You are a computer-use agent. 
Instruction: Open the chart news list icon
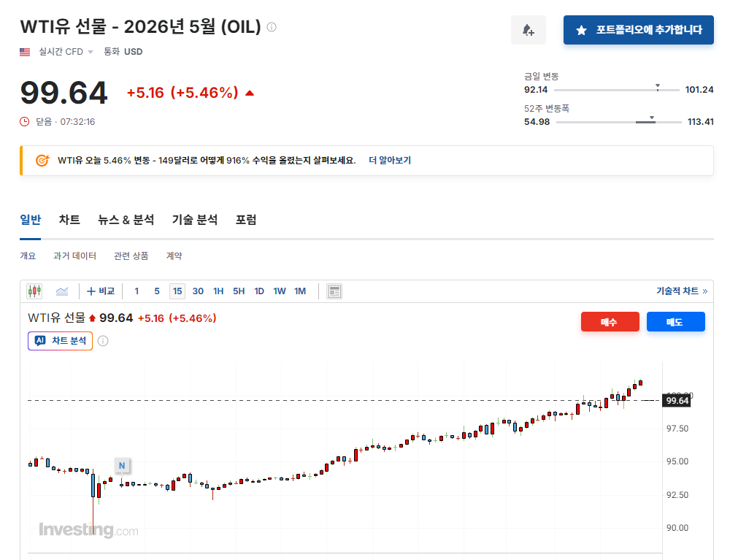[x=334, y=291]
